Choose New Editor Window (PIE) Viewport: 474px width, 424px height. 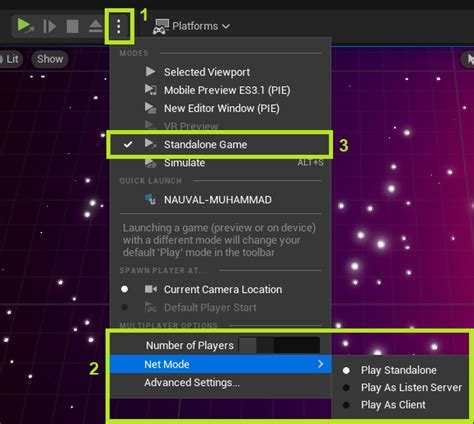point(220,108)
